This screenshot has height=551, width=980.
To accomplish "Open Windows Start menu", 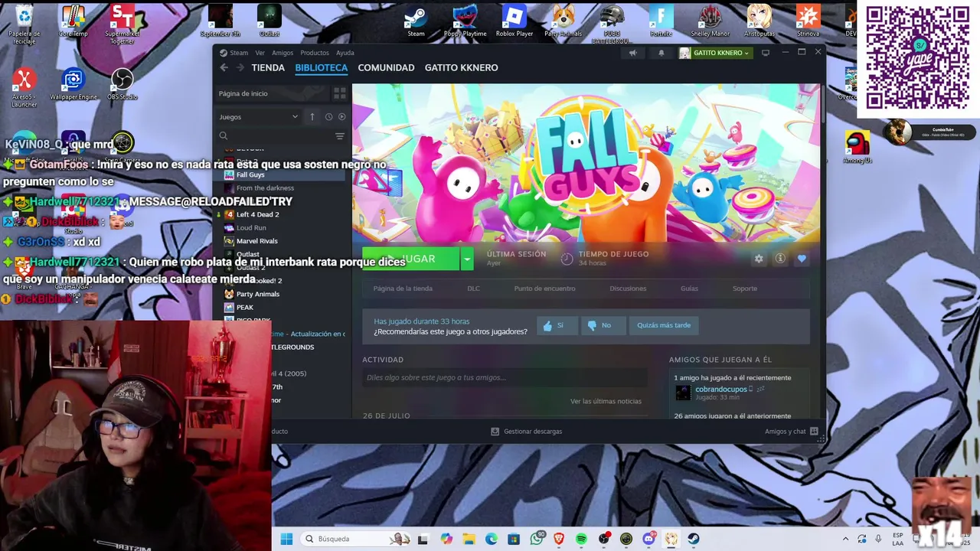I will tap(286, 539).
